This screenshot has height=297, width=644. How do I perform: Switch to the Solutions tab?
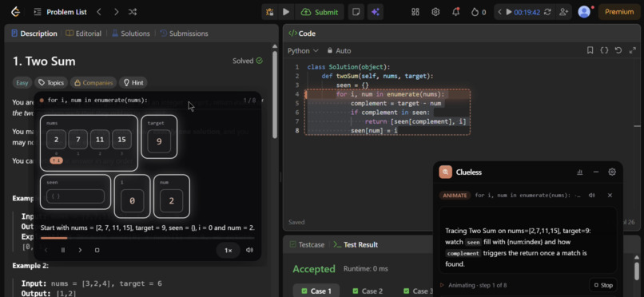(x=130, y=34)
